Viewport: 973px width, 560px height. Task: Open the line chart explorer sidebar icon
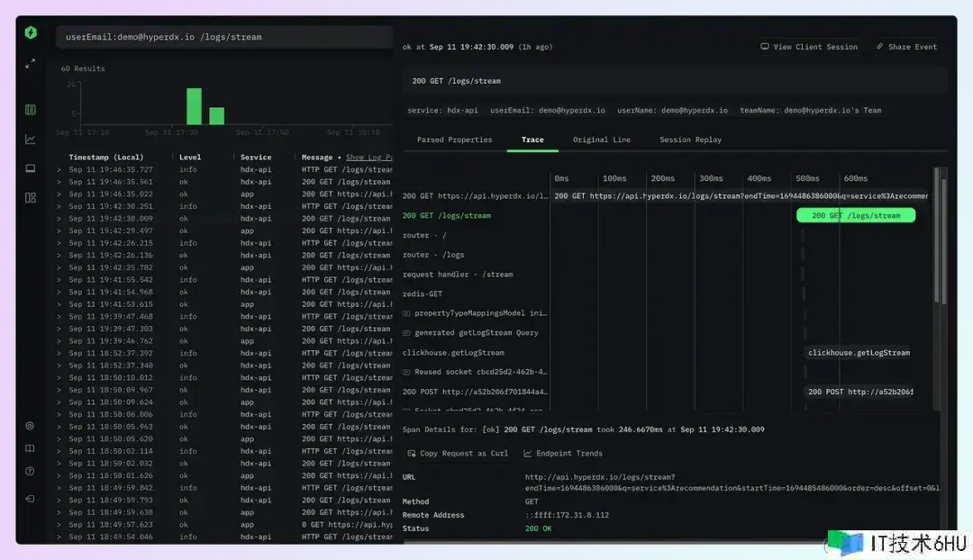[x=30, y=139]
